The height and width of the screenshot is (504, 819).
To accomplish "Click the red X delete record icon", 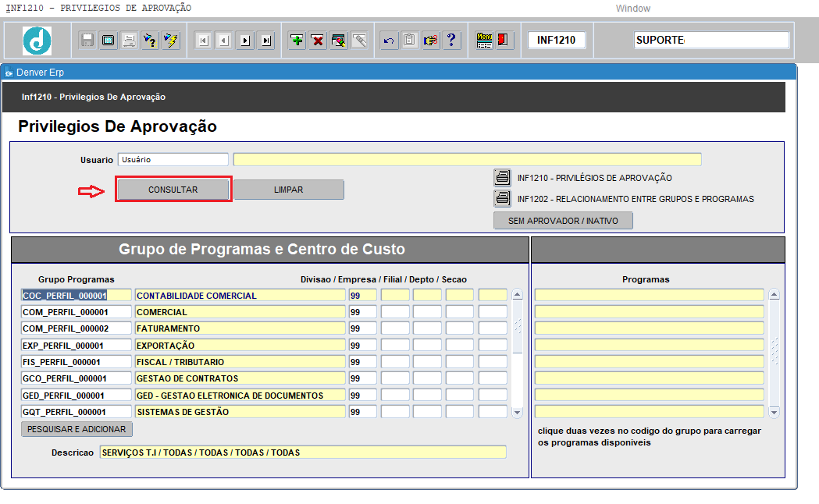I will click(318, 40).
